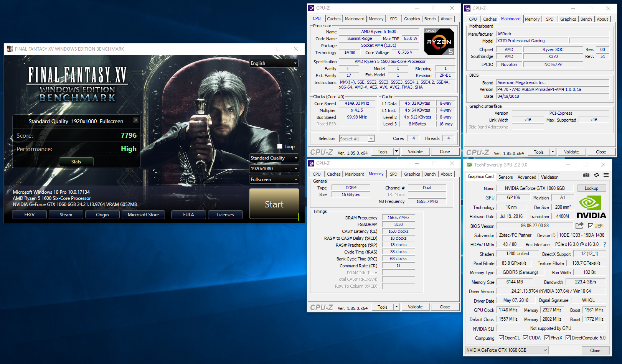
Task: Switch to SPD tab in Mainboard window
Action: [x=549, y=19]
